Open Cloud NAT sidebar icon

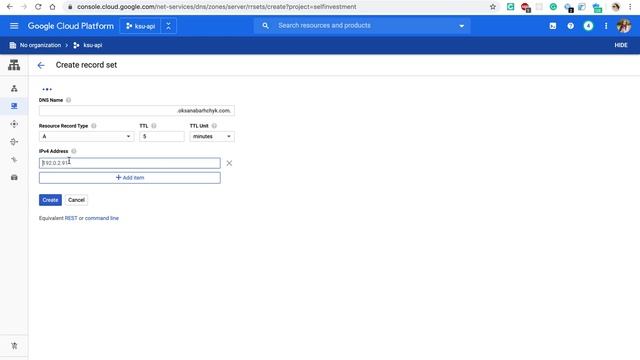click(x=14, y=142)
